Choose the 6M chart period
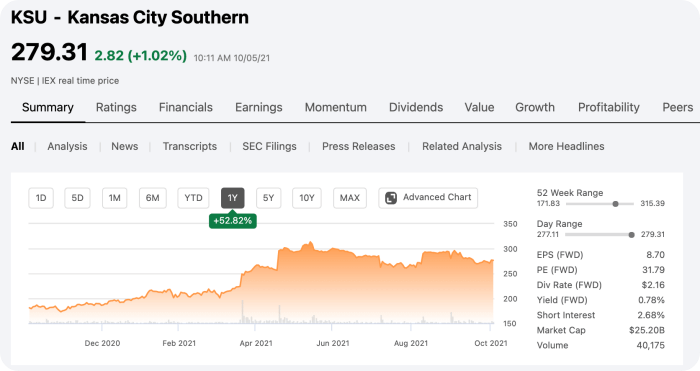This screenshot has width=700, height=371. [153, 198]
